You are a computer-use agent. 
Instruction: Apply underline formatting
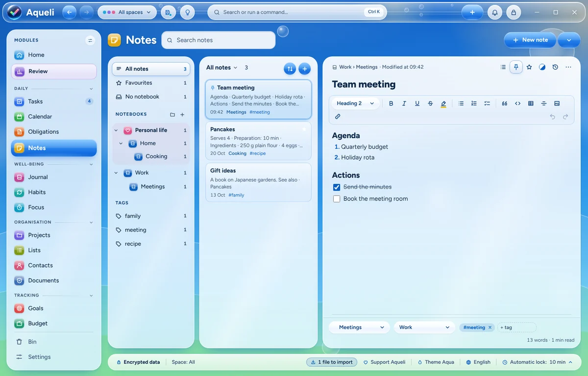pos(417,103)
